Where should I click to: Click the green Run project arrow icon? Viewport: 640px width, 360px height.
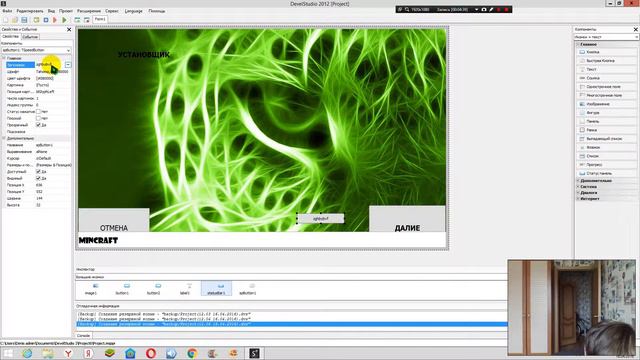[x=64, y=20]
